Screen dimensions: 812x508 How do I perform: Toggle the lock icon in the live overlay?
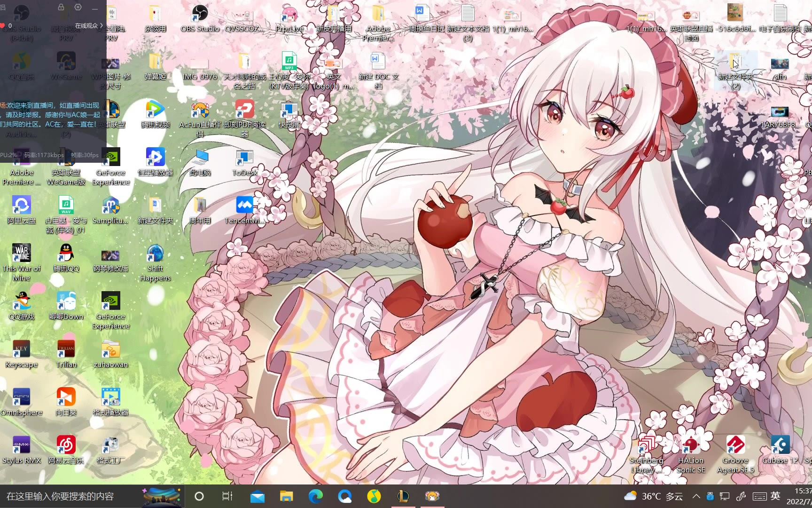click(61, 8)
